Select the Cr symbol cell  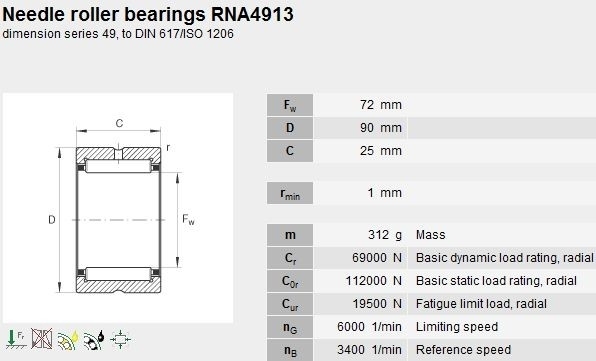tap(290, 258)
